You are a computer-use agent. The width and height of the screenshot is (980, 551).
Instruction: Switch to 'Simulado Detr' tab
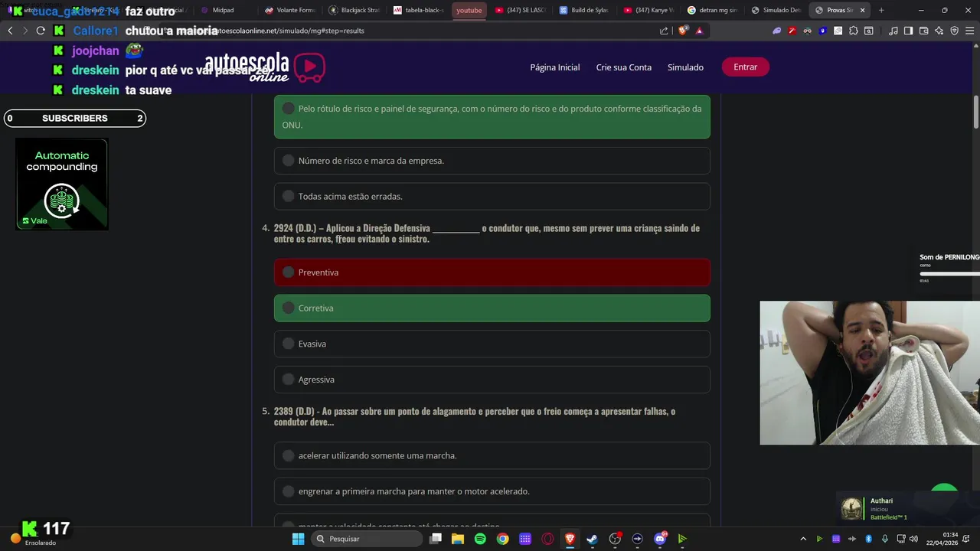[x=776, y=10]
